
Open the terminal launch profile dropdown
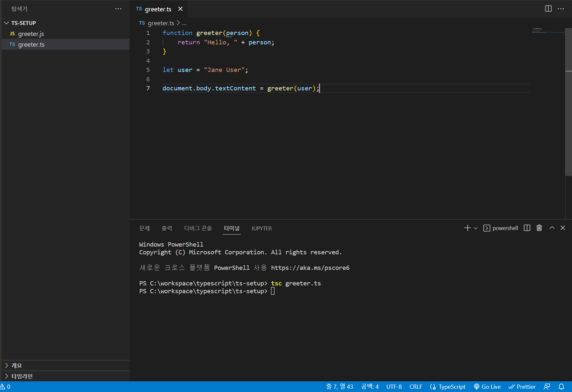click(x=476, y=228)
